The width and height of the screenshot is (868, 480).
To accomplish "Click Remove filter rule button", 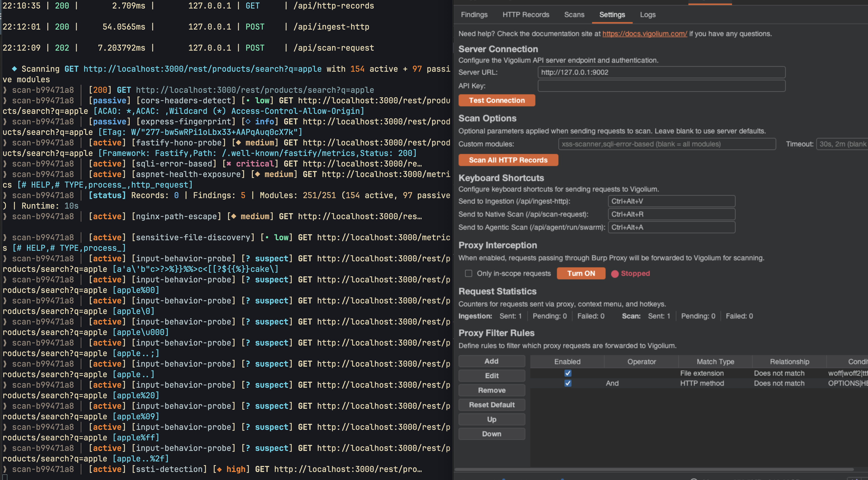I will click(x=492, y=390).
